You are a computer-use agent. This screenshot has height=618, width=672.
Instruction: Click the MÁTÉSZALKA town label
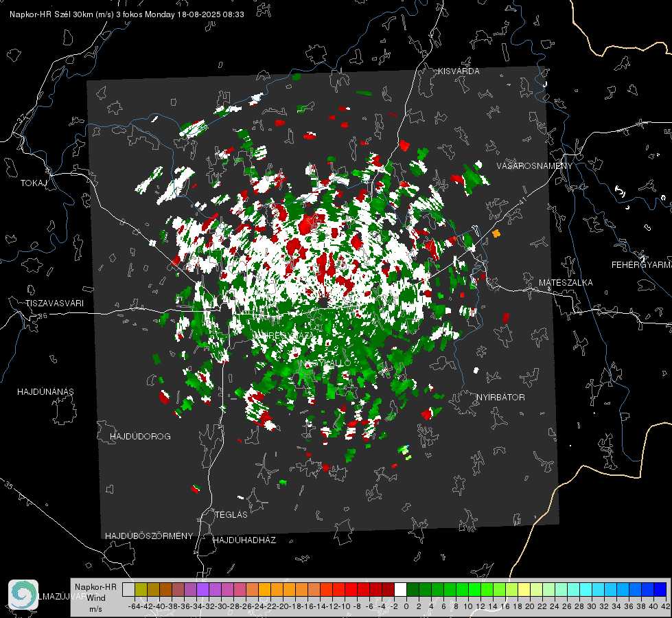click(x=566, y=283)
